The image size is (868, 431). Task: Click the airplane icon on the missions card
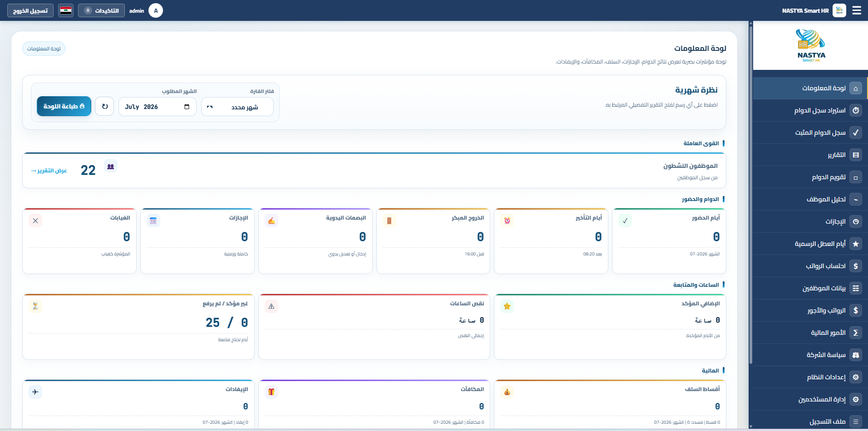tap(35, 392)
